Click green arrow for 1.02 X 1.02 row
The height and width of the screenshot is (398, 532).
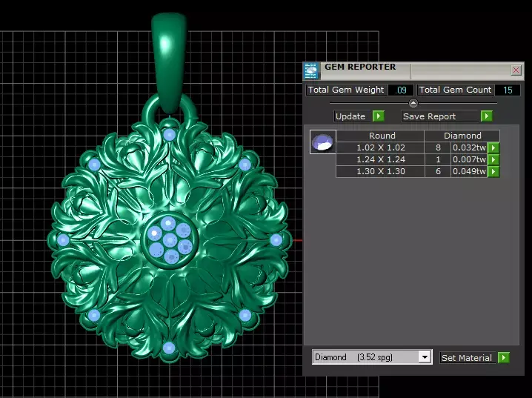[493, 148]
